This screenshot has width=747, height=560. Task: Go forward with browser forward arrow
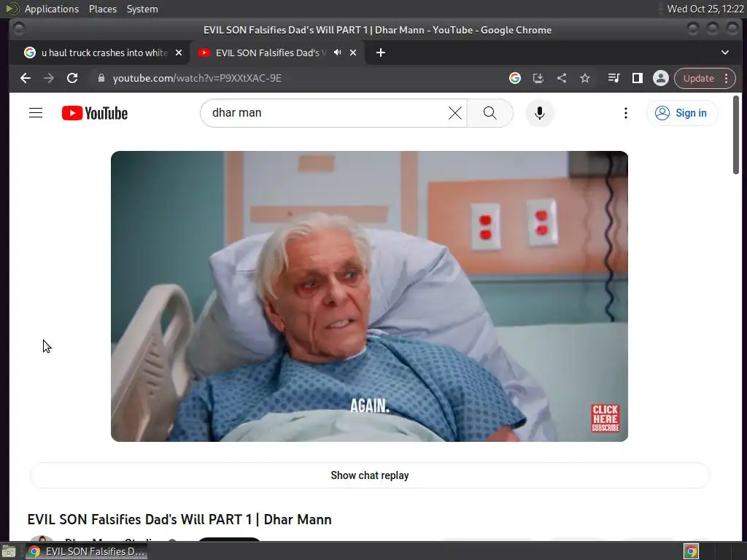point(49,78)
